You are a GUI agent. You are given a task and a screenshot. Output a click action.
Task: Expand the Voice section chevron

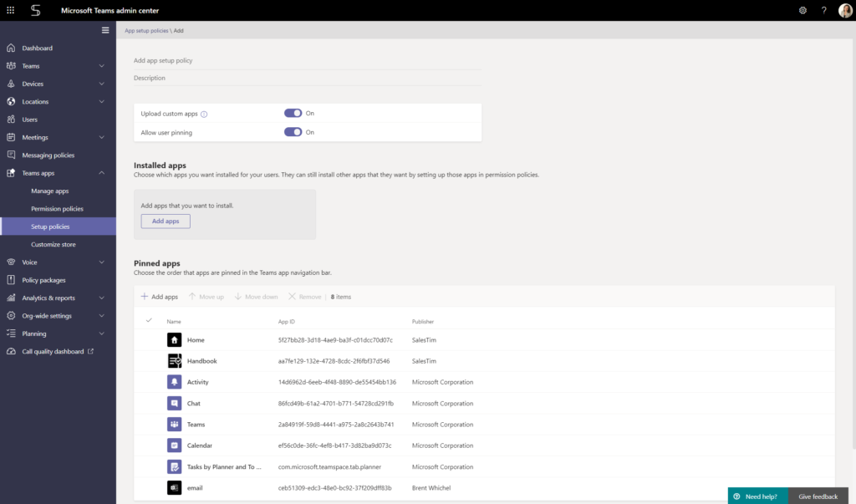coord(101,262)
